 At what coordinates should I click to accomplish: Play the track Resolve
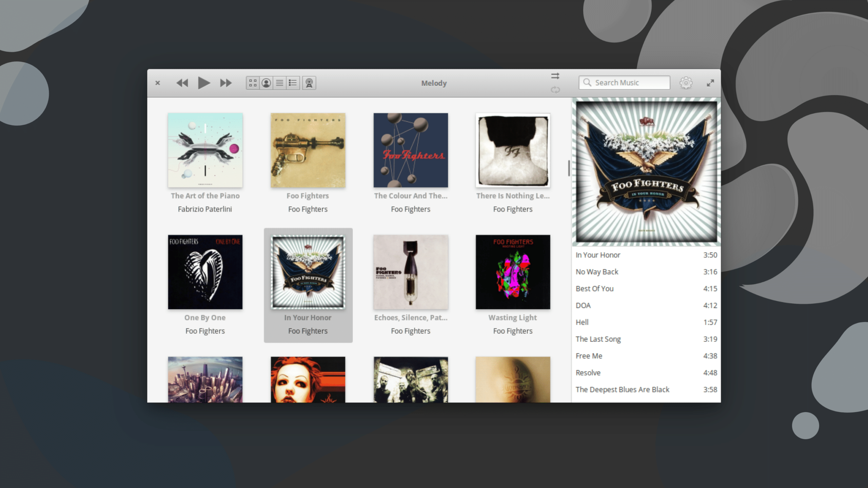click(646, 373)
